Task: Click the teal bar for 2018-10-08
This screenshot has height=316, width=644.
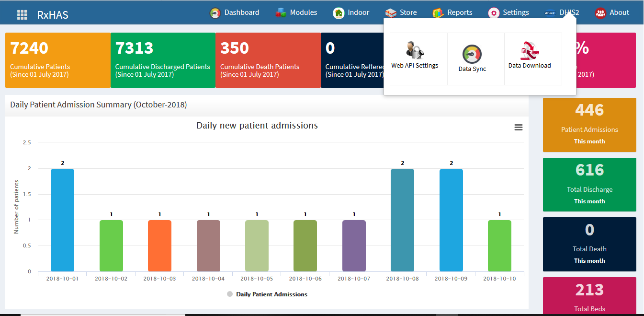Action: [x=402, y=220]
